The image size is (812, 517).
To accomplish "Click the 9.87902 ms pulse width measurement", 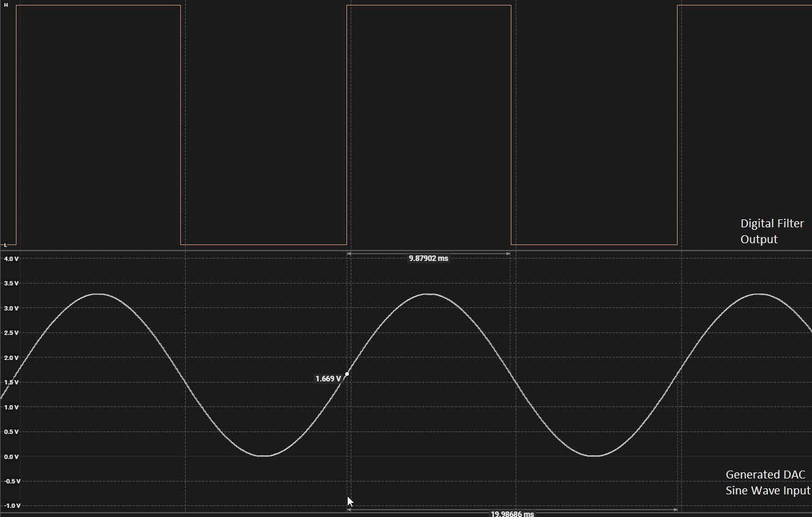I will (x=428, y=258).
